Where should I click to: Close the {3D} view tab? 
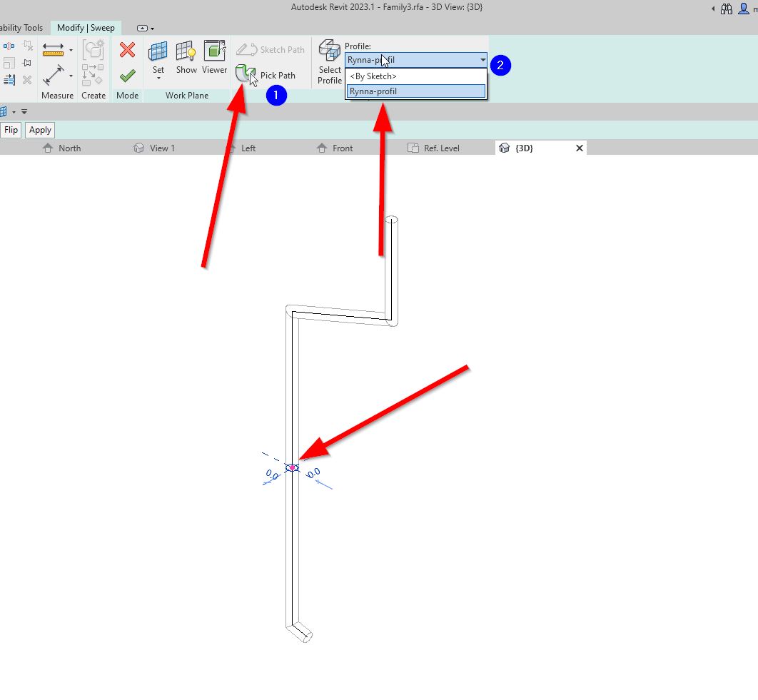coord(579,148)
